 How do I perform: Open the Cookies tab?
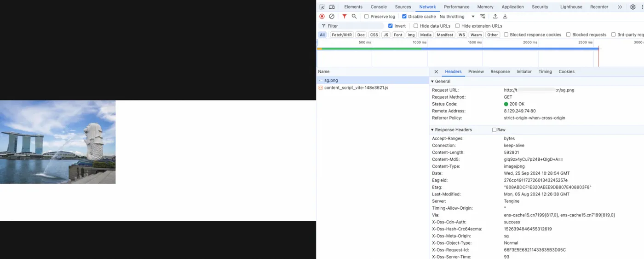point(567,72)
